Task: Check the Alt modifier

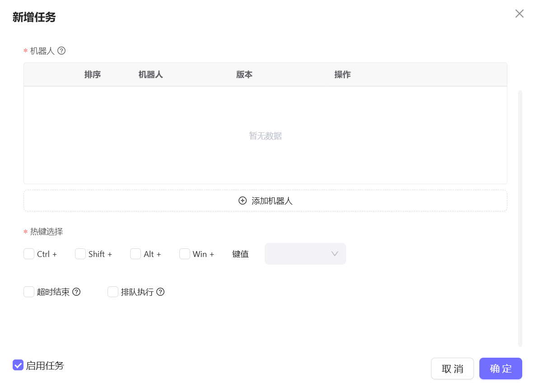Action: (136, 254)
